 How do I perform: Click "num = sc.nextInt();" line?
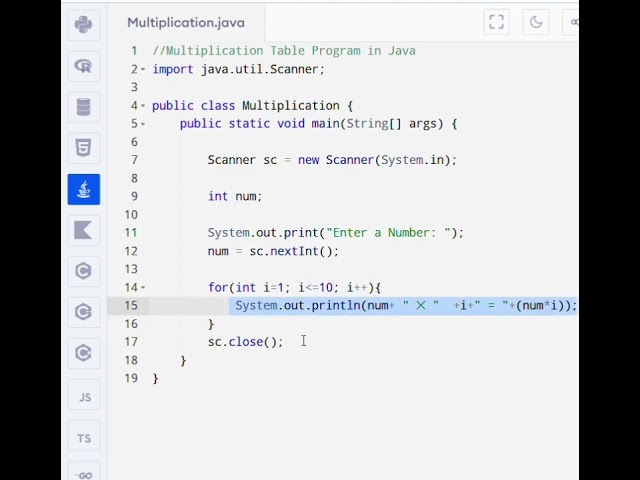pos(273,251)
